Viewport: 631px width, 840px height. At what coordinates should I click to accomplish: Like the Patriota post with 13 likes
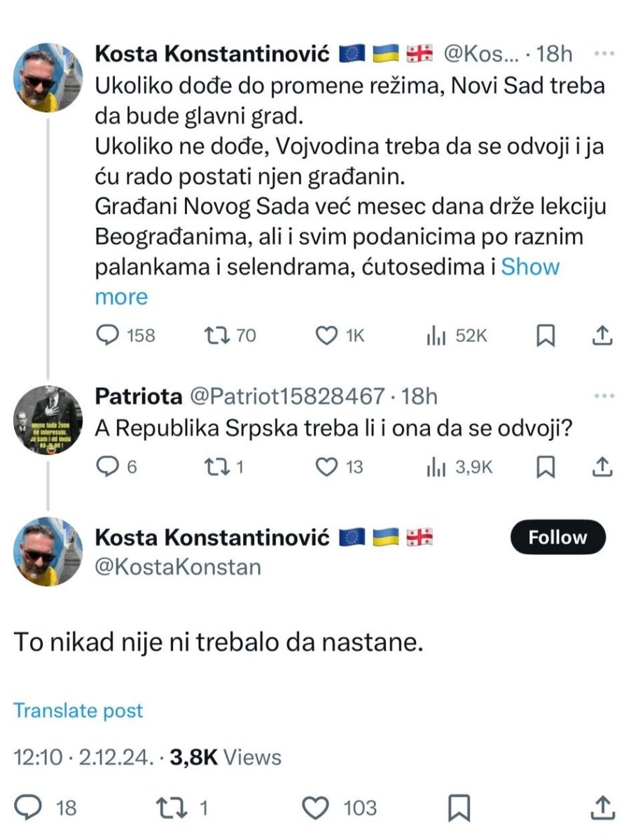coord(327,466)
